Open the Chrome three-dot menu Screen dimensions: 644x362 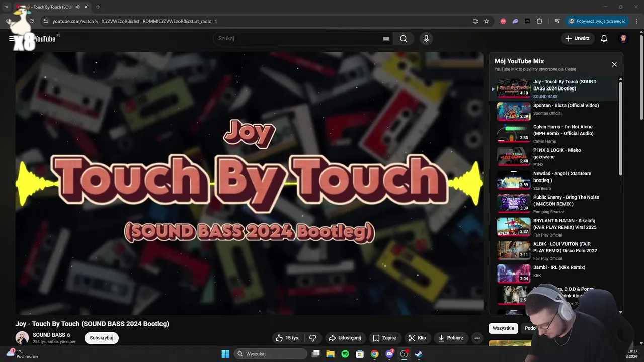click(x=637, y=21)
